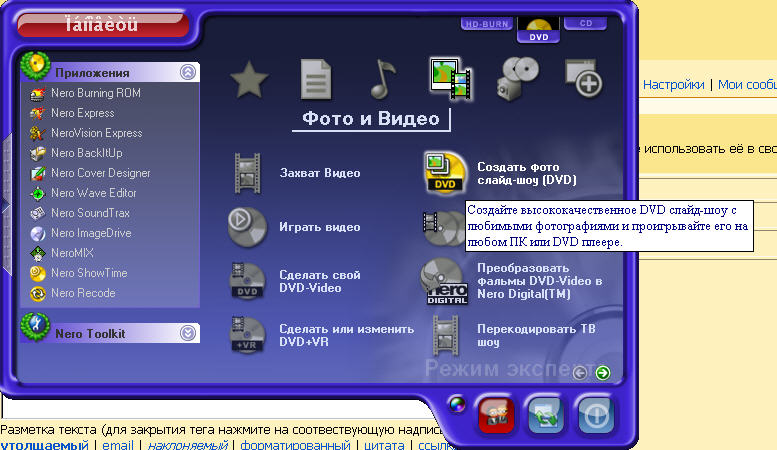Click the Сделать свой DVD-Video icon
The image size is (777, 450).
[x=246, y=281]
